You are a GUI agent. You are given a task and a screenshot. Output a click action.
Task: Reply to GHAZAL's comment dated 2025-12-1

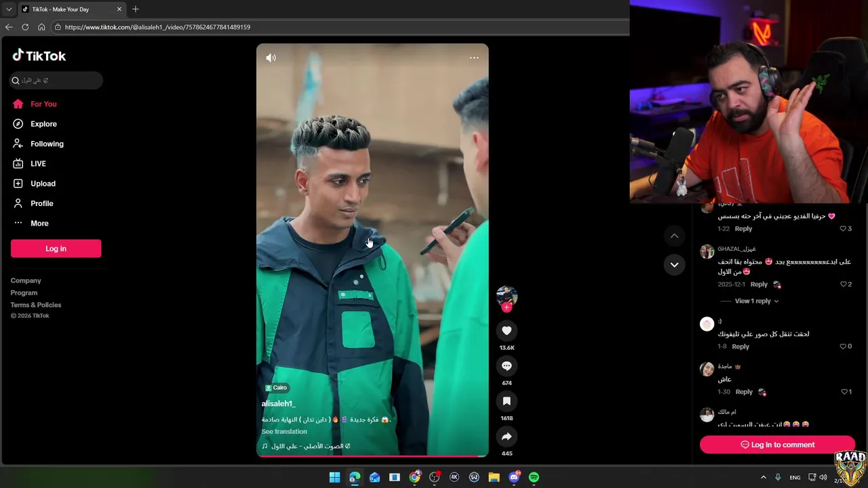(x=759, y=285)
